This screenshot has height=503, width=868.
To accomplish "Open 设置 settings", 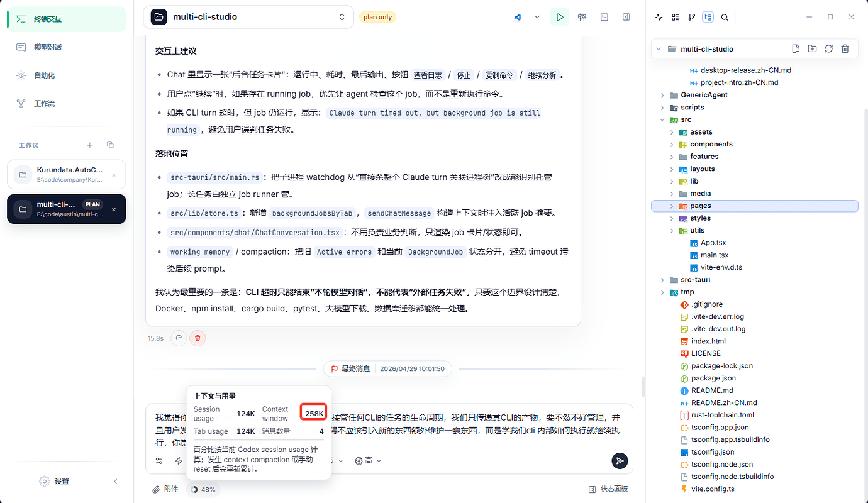I will tap(54, 481).
